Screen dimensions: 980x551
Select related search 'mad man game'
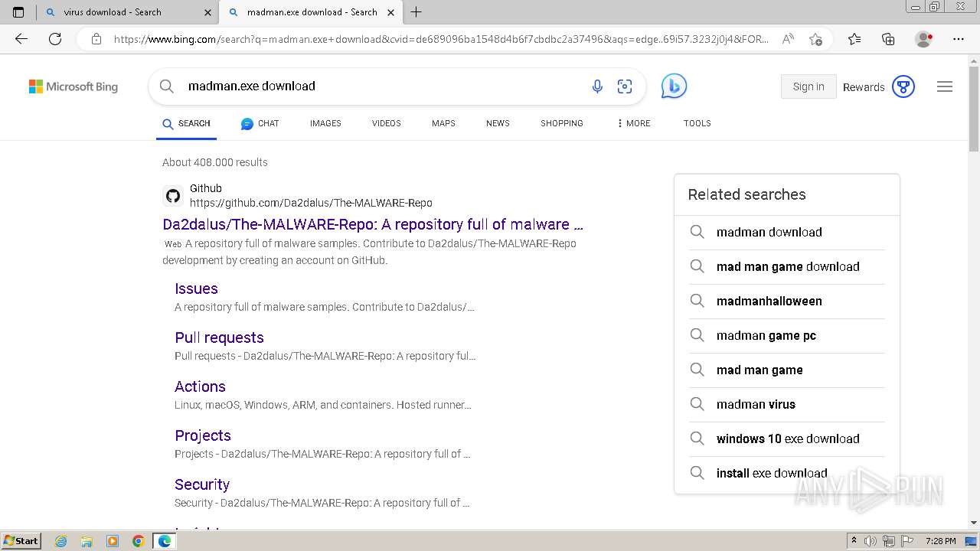[787, 370]
